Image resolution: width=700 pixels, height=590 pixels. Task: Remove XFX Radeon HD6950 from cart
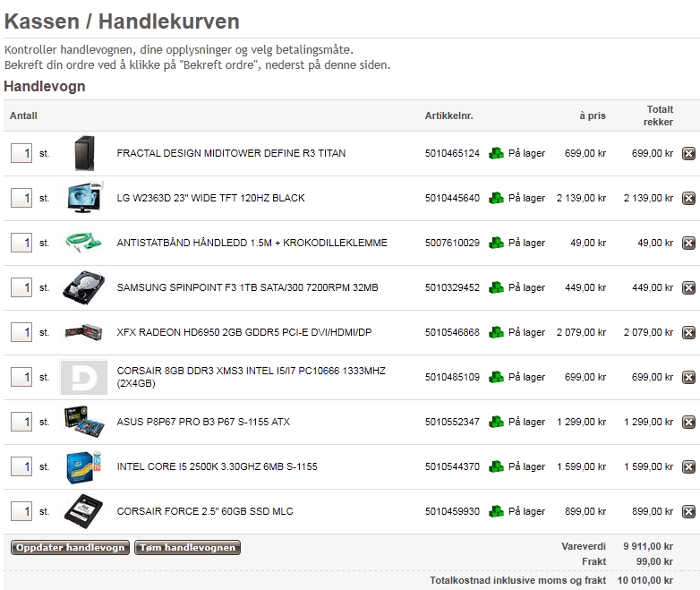[x=688, y=333]
